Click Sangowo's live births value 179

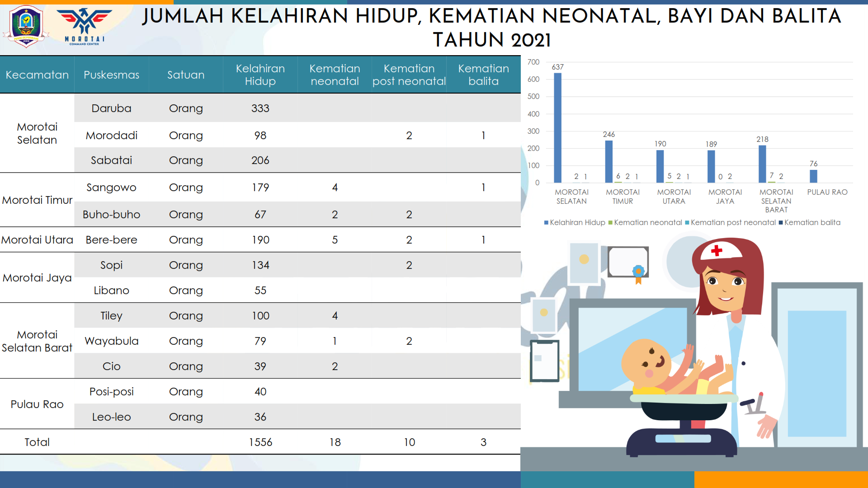[260, 187]
